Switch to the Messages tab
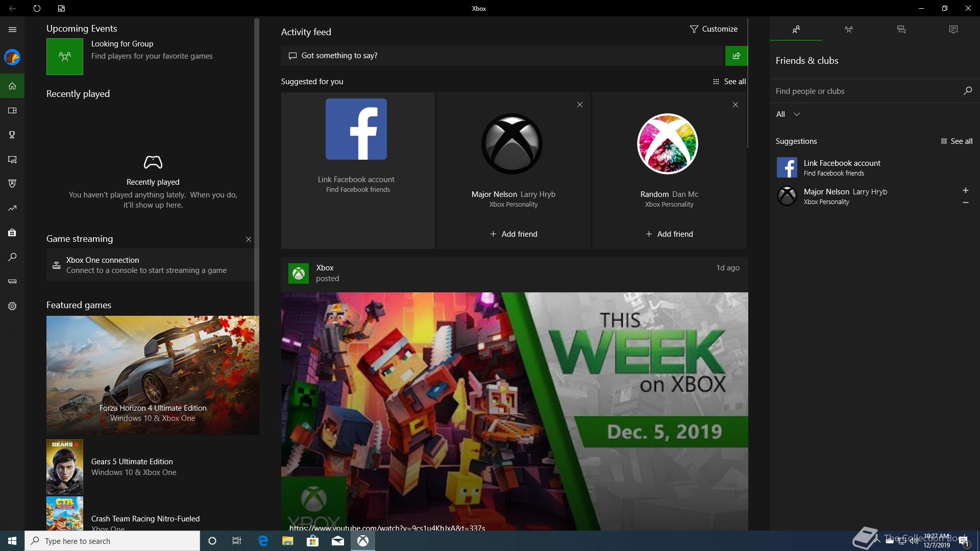 pos(901,30)
